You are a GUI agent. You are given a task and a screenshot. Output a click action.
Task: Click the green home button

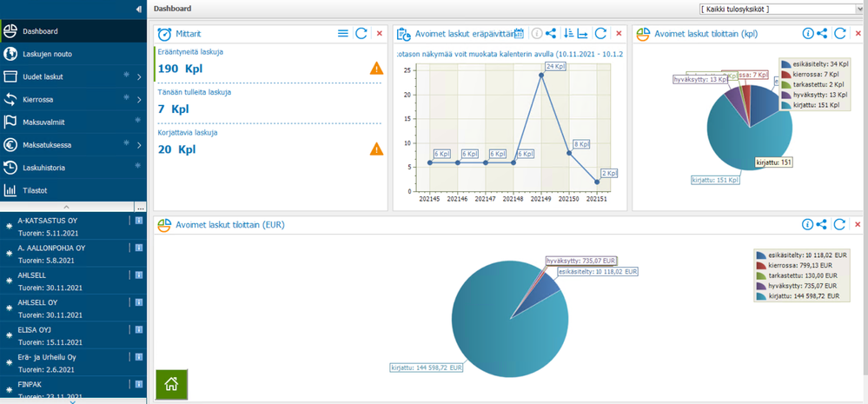point(172,383)
